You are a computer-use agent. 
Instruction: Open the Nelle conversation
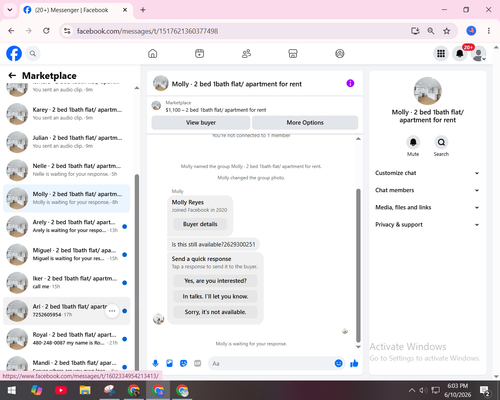click(67, 170)
